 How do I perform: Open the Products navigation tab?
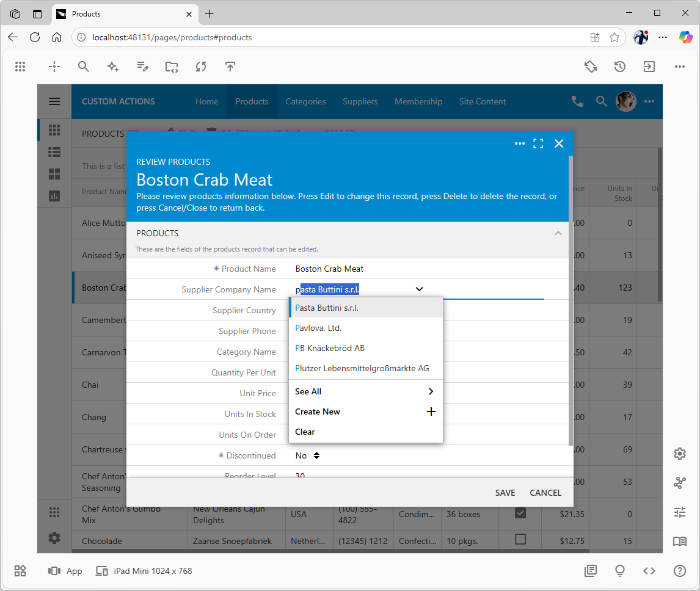click(252, 101)
